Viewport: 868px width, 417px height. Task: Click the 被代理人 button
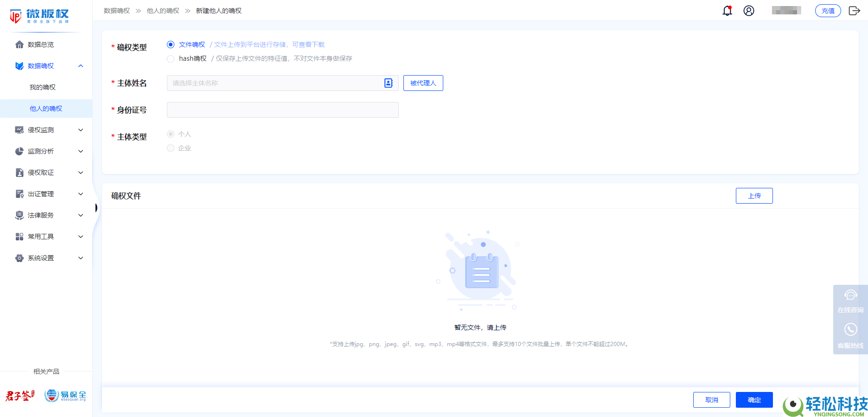click(x=423, y=83)
